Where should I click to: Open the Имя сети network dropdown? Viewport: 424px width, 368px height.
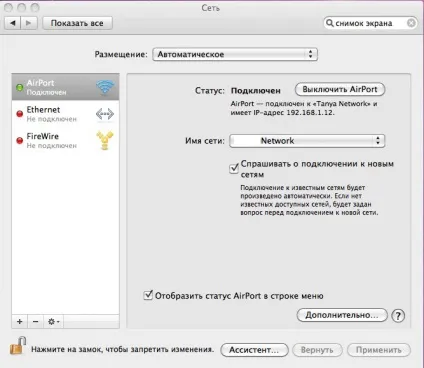click(307, 141)
